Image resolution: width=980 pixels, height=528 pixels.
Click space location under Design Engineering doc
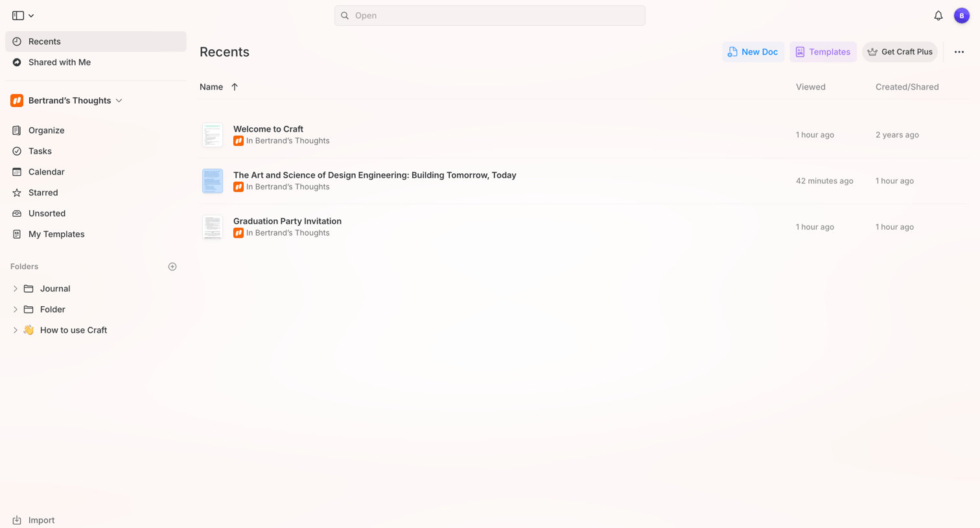point(281,187)
